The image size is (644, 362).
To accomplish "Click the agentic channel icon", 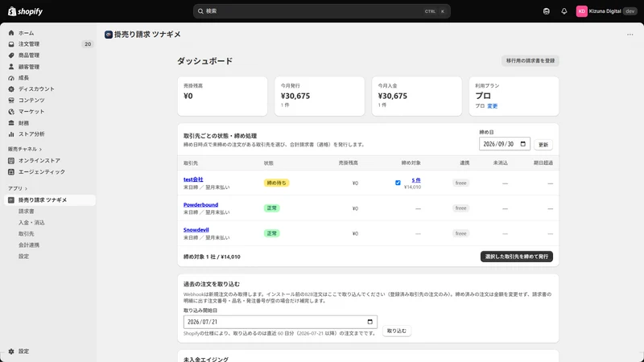I will tap(11, 171).
